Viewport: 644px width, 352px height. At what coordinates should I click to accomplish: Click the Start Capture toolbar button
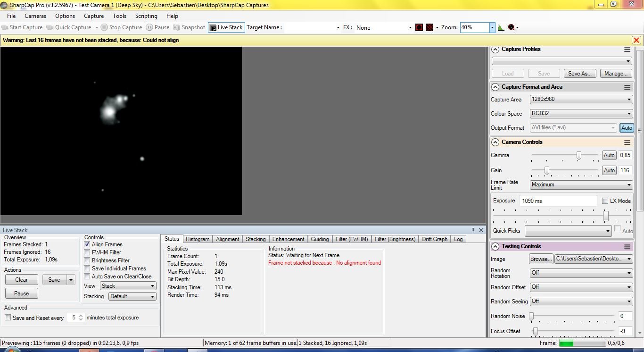(x=22, y=27)
